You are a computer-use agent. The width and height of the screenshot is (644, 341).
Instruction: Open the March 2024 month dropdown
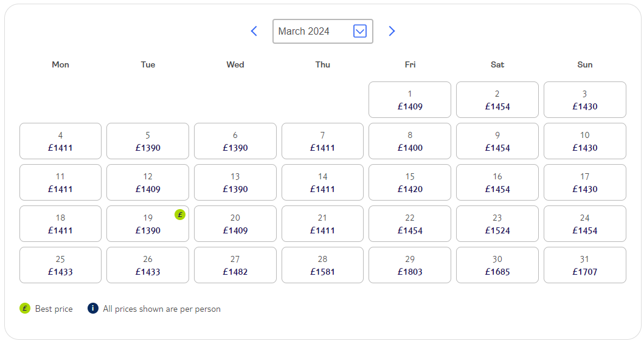click(322, 31)
